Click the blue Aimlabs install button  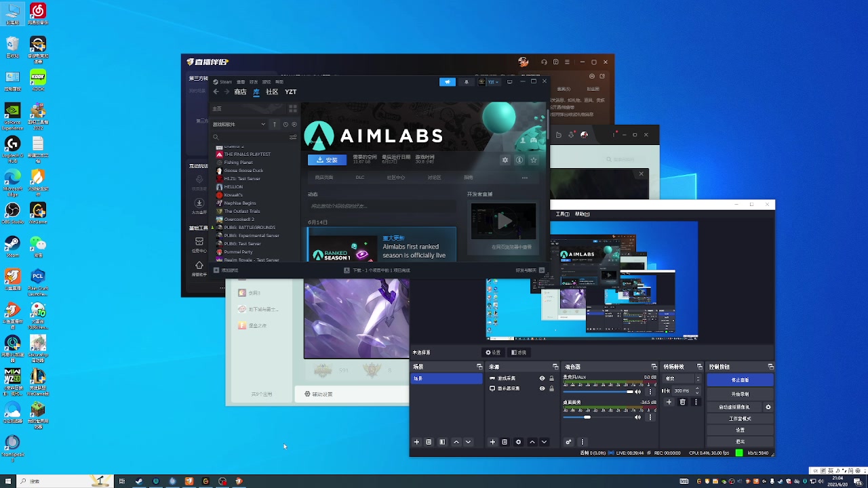click(x=327, y=160)
